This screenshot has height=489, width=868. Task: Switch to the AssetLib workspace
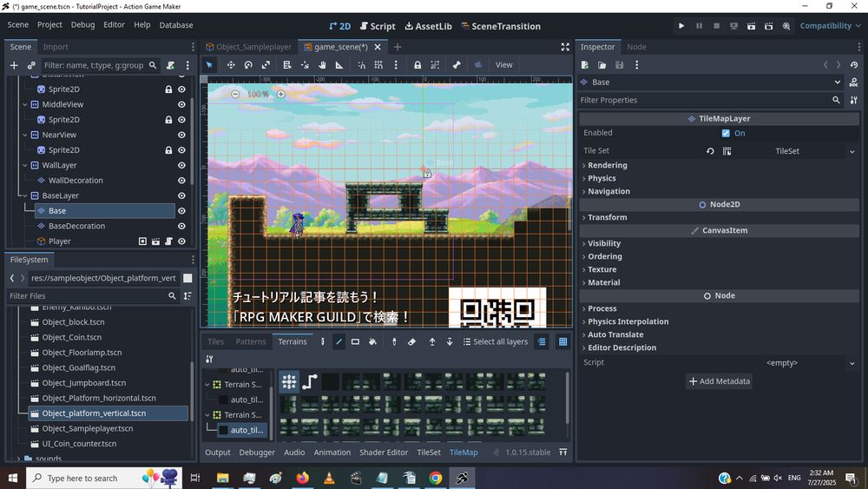coord(429,26)
